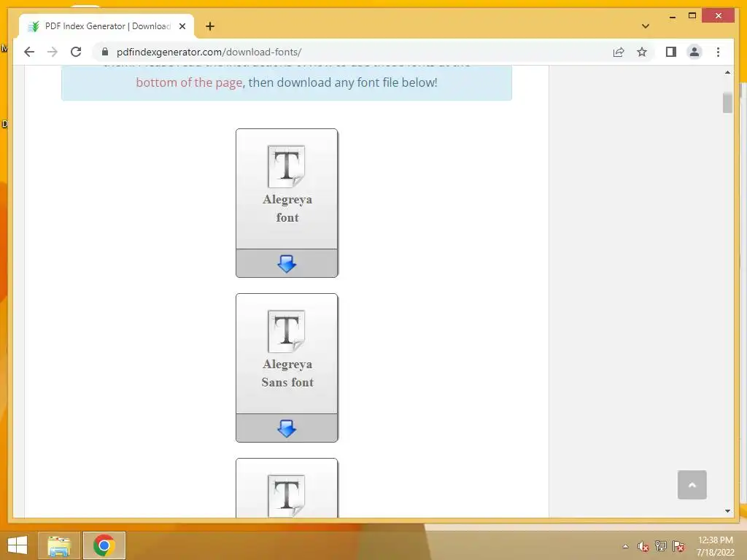This screenshot has height=560, width=747.
Task: Open the 'Alegreya font' label link
Action: click(287, 208)
